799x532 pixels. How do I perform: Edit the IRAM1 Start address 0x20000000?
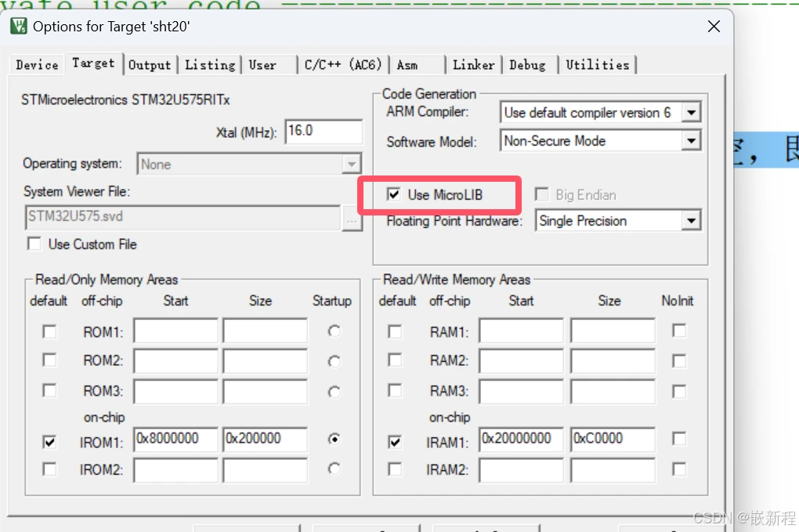point(521,440)
